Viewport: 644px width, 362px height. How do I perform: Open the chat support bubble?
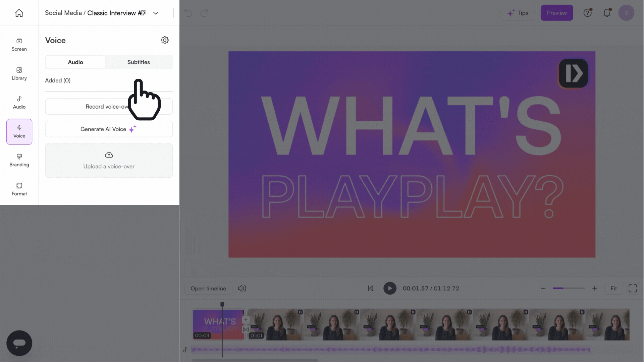tap(19, 343)
